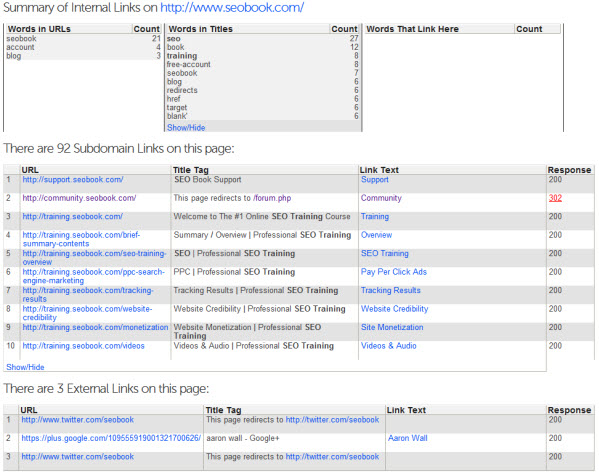The width and height of the screenshot is (599, 474).
Task: Click the Site Monetization link text
Action: [392, 327]
